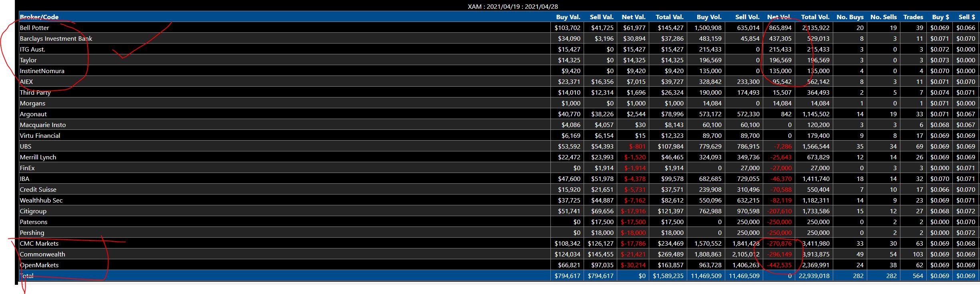This screenshot has height=294, width=980.
Task: Sort by the Buy Val. column header
Action: [568, 17]
